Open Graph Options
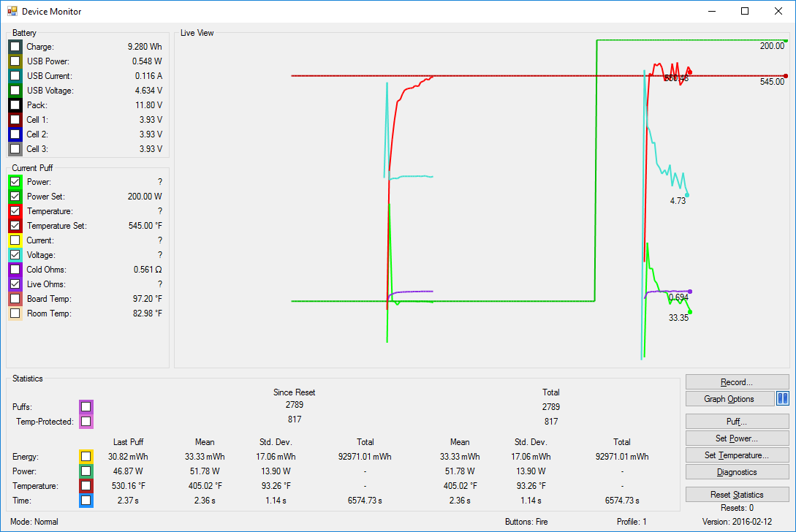This screenshot has height=532, width=796. tap(729, 399)
